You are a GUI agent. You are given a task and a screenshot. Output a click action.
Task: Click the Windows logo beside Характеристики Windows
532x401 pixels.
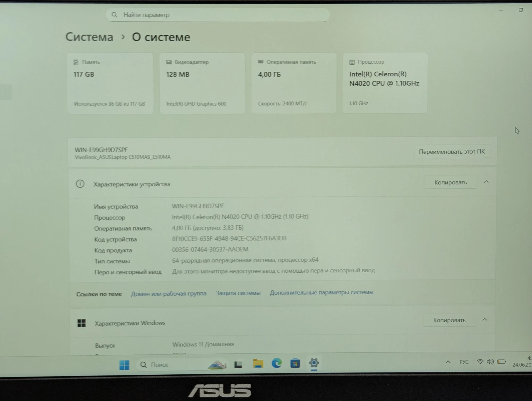click(x=81, y=323)
